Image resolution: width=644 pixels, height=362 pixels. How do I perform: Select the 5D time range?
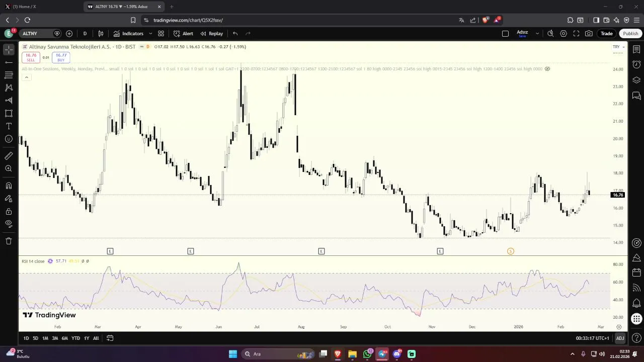point(35,338)
